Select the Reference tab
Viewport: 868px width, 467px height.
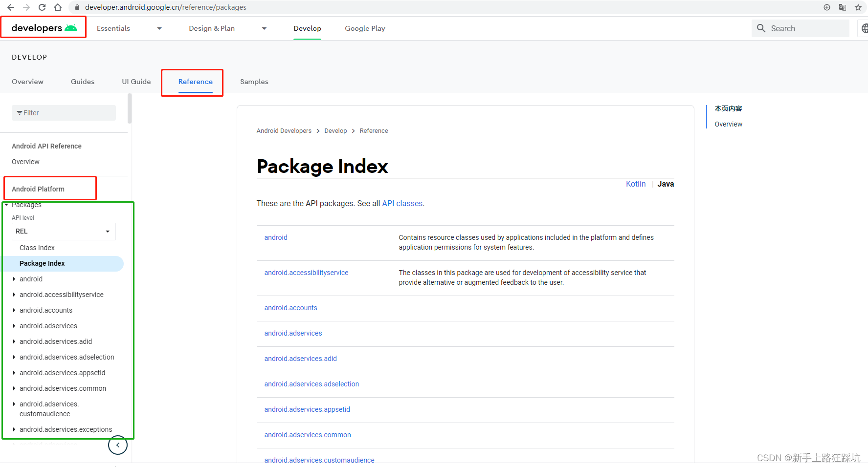tap(195, 82)
